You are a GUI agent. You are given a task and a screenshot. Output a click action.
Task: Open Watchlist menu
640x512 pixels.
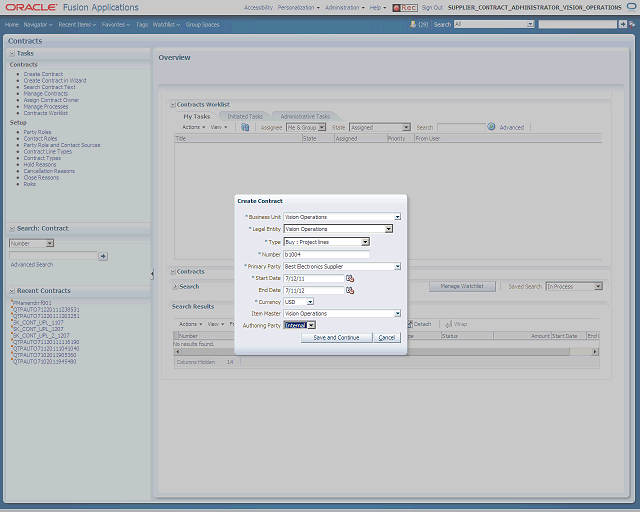point(166,25)
